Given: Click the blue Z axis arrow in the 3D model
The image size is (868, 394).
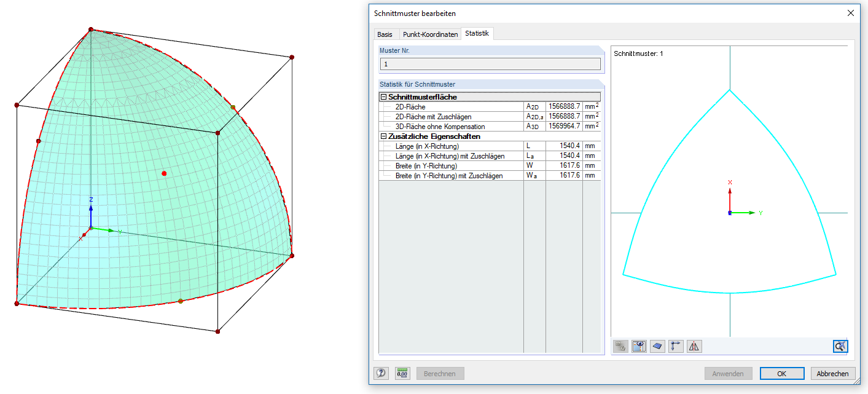Looking at the screenshot, I should [x=91, y=215].
